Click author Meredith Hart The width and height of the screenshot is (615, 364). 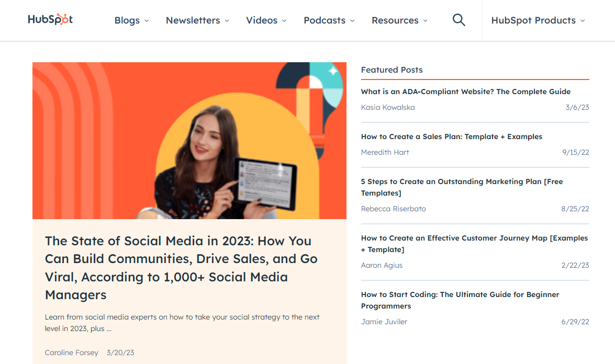point(385,152)
